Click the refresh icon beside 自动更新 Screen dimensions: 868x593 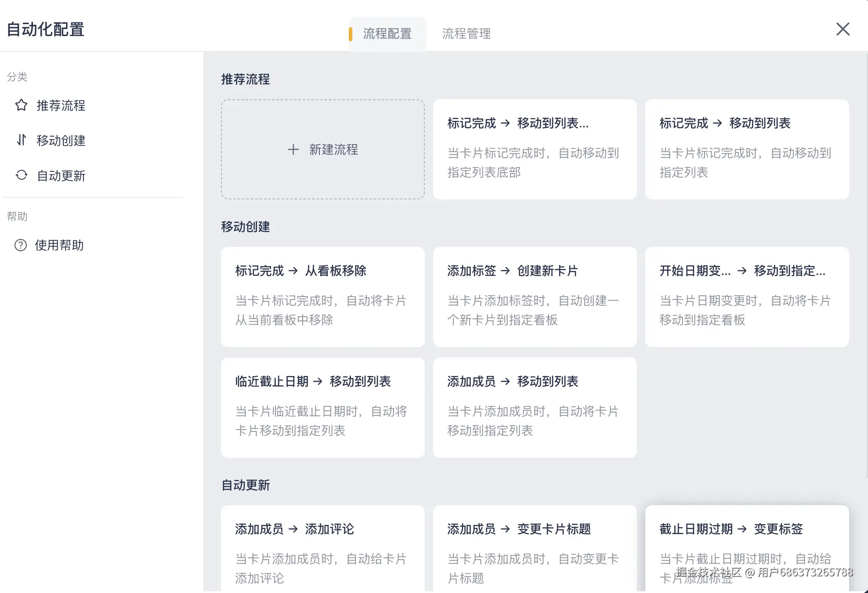click(x=21, y=175)
